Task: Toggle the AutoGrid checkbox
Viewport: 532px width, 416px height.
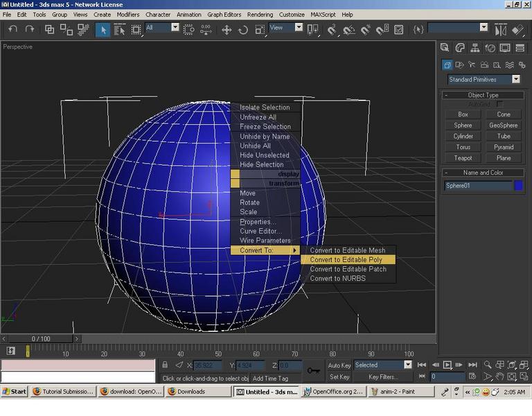Action: [499, 104]
